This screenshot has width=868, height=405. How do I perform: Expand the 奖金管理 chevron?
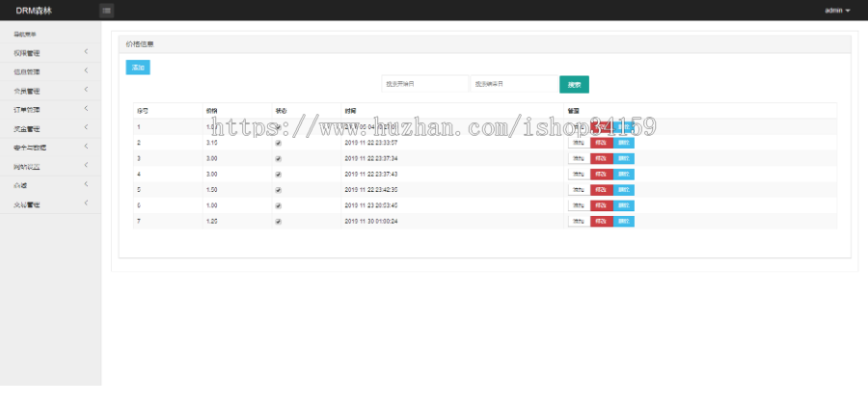click(87, 128)
